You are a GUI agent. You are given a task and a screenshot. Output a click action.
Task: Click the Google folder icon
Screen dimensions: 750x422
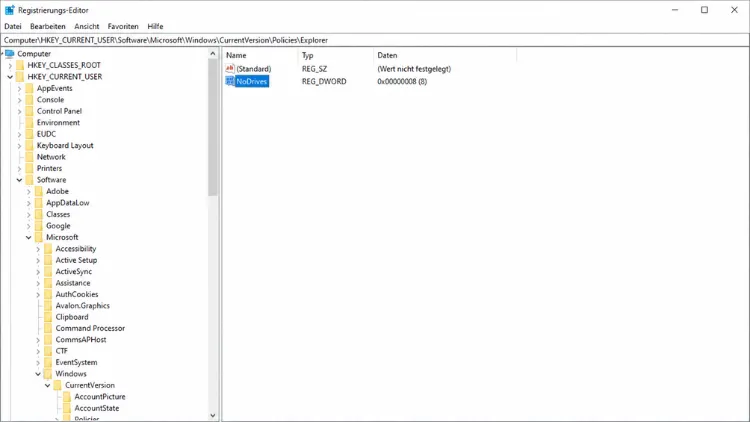(39, 226)
